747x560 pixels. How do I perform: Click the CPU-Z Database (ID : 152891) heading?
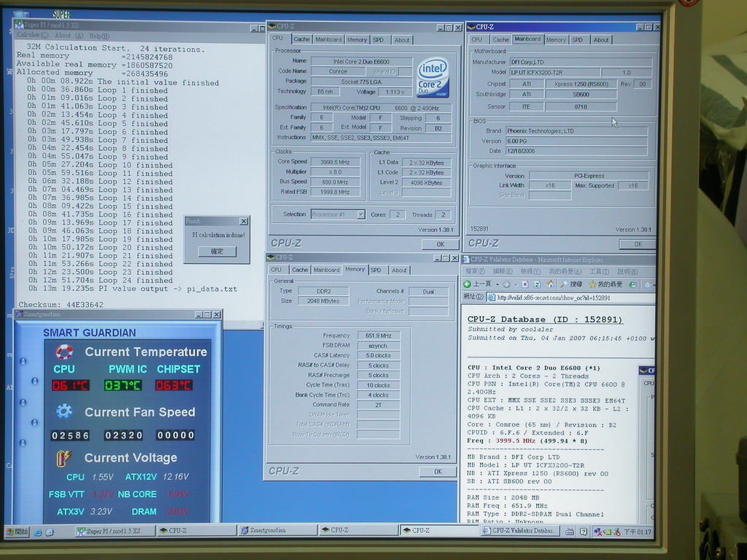pyautogui.click(x=545, y=320)
